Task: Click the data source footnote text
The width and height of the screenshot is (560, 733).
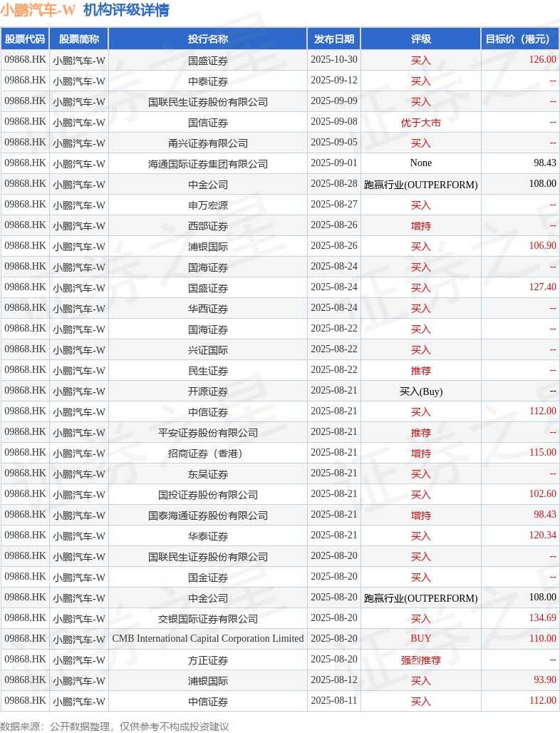Action: (115, 727)
